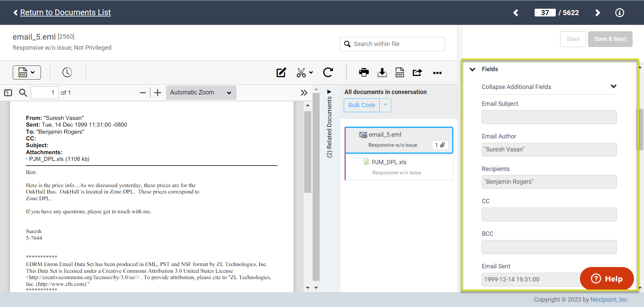Go to previous document arrow
This screenshot has width=644, height=307.
516,13
